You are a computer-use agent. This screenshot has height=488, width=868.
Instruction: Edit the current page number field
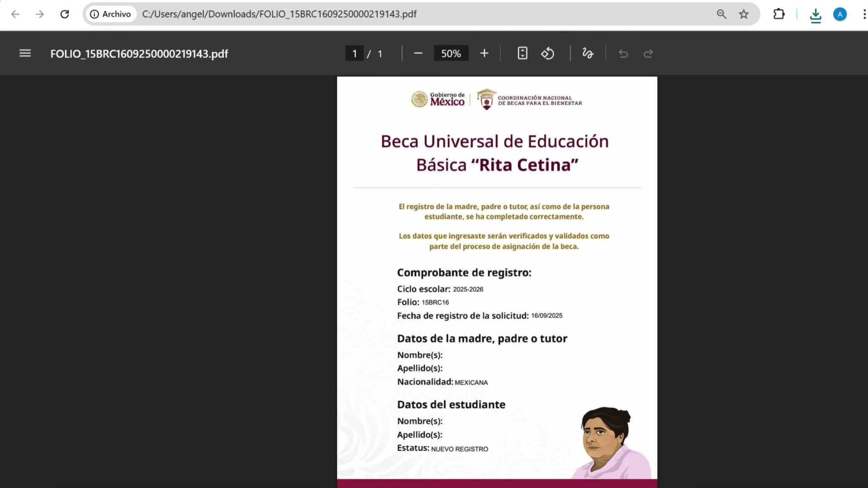tap(355, 53)
